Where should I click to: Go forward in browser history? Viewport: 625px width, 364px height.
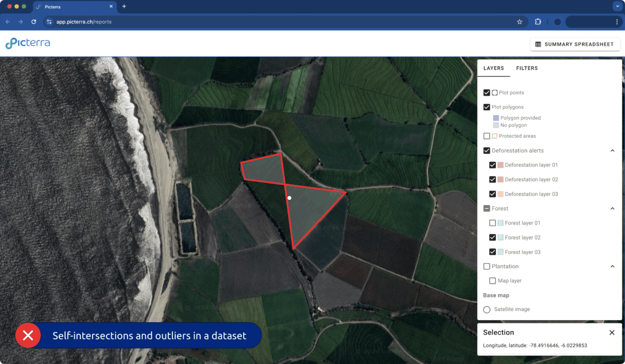coord(20,22)
